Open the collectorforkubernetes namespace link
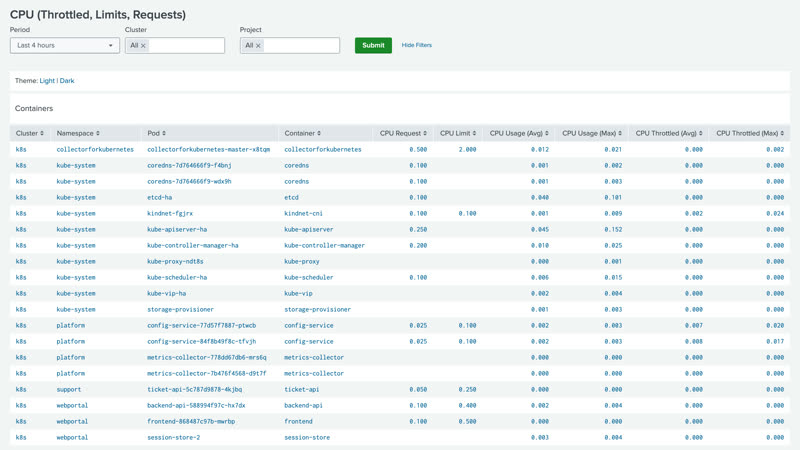Viewport: 800px width, 450px height. click(95, 149)
